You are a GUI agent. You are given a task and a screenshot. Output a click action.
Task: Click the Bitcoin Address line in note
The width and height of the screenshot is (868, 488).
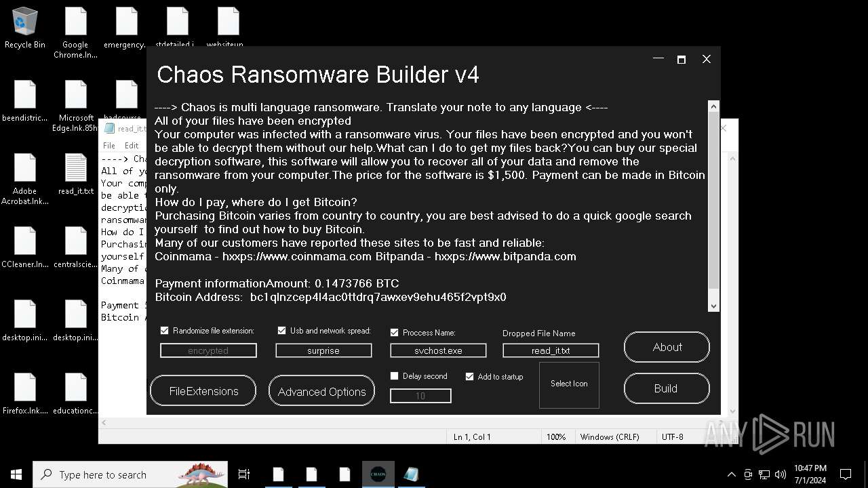click(331, 297)
